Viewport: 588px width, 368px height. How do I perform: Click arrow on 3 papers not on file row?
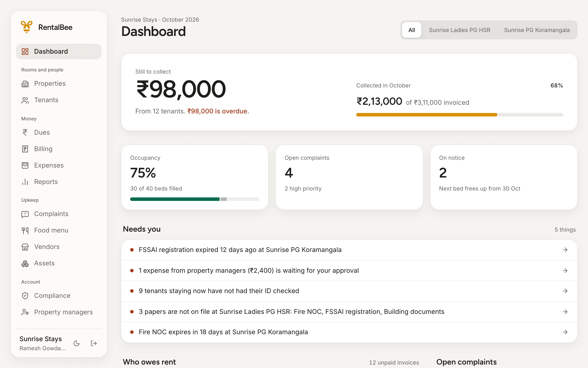[565, 312]
